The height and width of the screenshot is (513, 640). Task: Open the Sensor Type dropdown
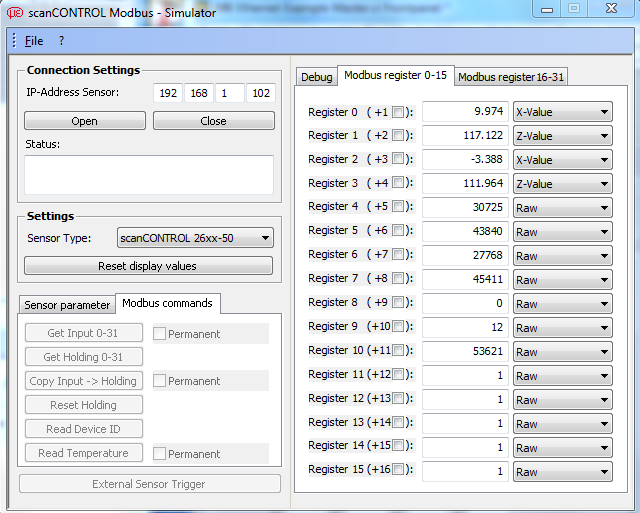pos(196,238)
